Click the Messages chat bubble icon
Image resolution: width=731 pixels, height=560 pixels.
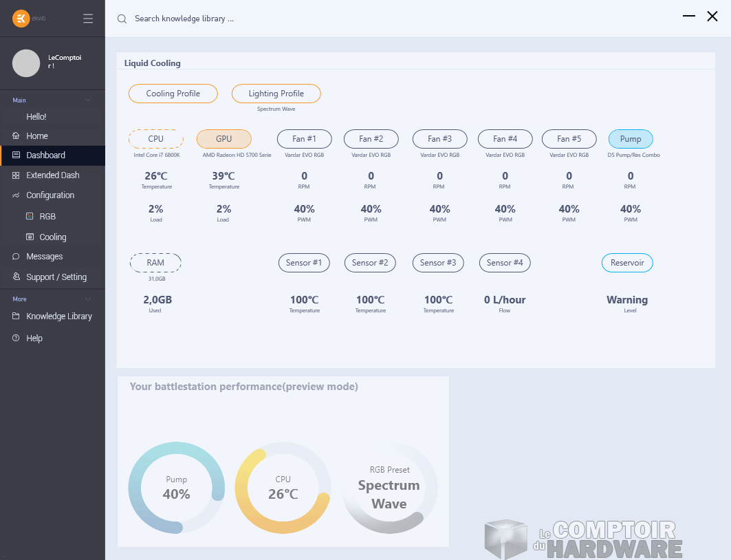[17, 257]
